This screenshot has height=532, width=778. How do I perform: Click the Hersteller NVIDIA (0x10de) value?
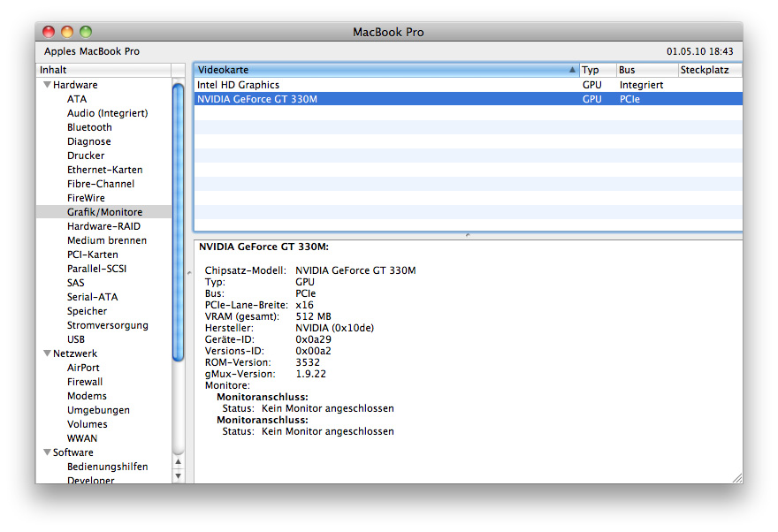[334, 328]
